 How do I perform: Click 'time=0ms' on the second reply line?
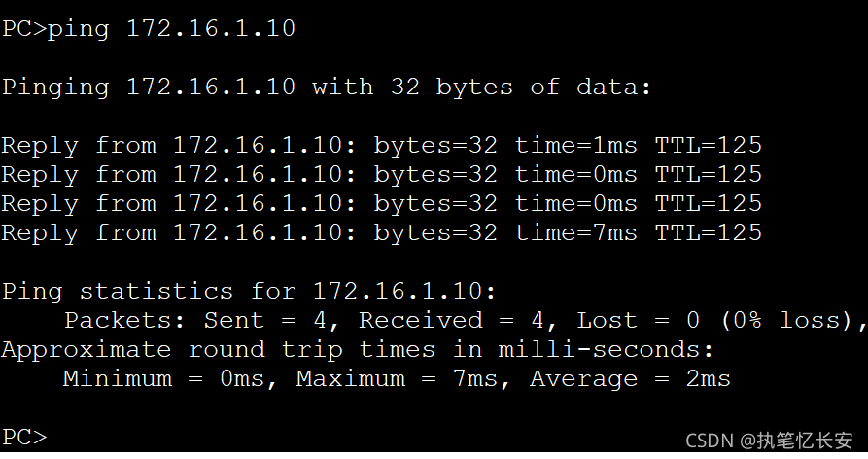click(575, 175)
